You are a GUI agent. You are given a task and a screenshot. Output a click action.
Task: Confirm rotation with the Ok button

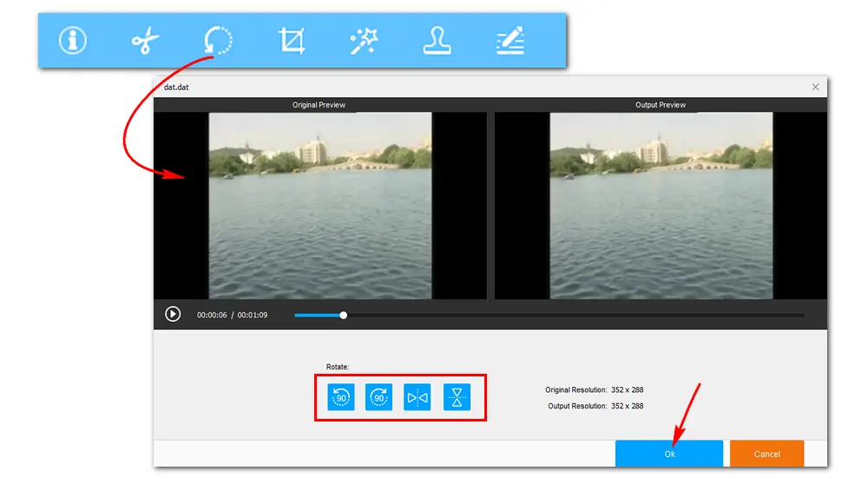click(669, 454)
